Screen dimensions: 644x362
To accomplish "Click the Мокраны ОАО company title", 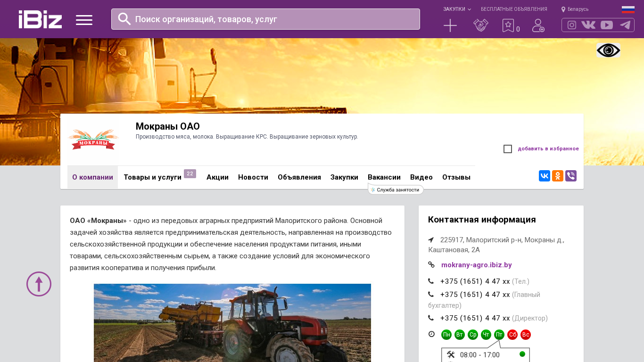I will (x=168, y=126).
